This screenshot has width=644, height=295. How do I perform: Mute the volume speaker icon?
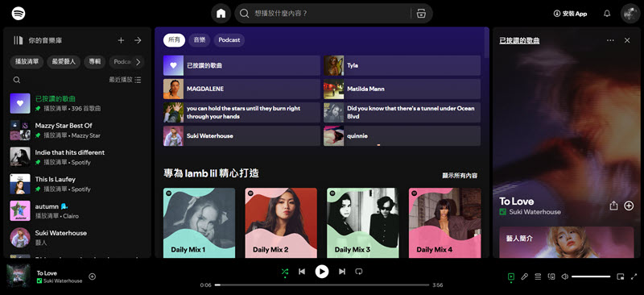[565, 277]
